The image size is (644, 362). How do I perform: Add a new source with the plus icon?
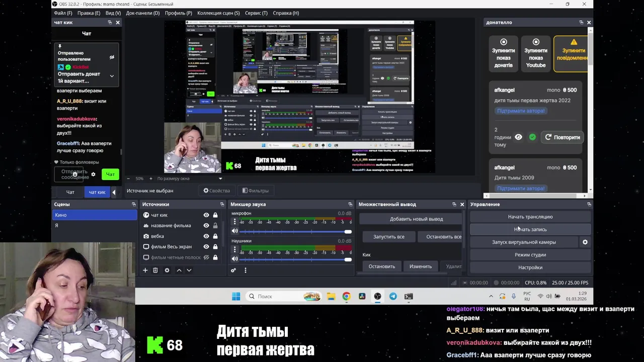[145, 270]
